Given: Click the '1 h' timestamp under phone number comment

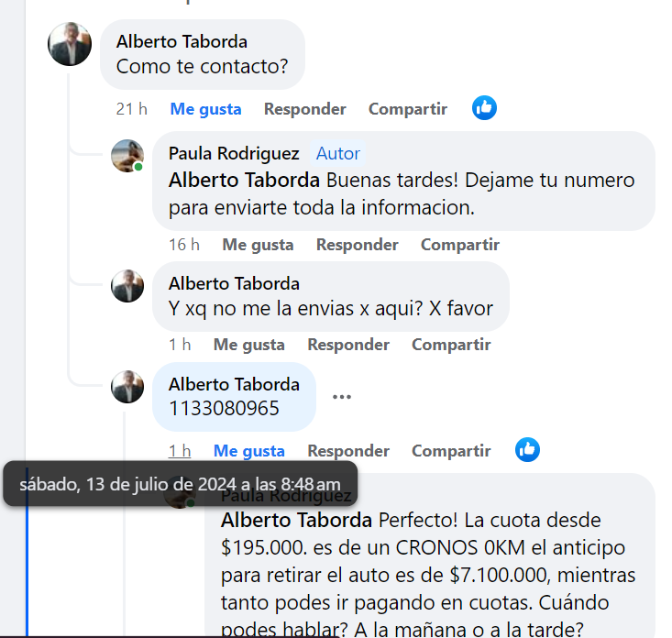Looking at the screenshot, I should pyautogui.click(x=180, y=451).
